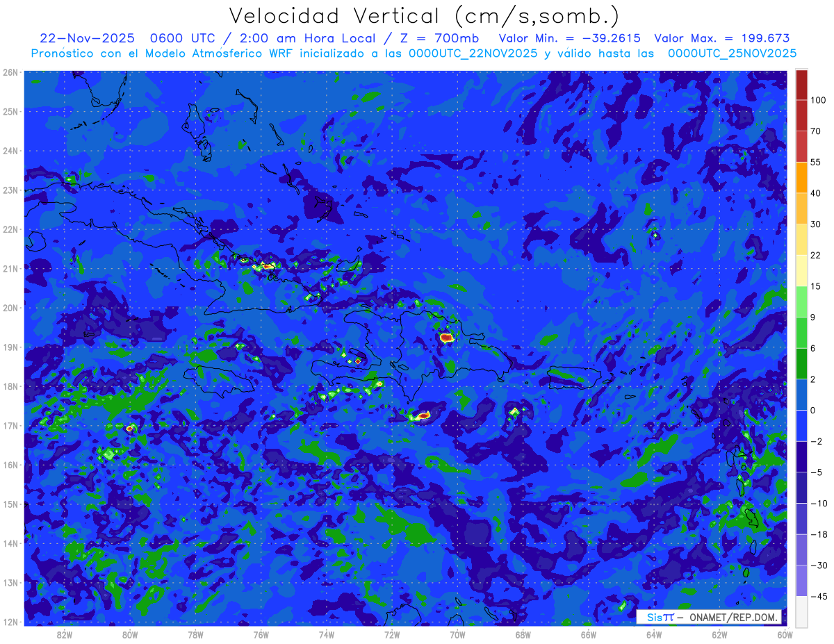Select the orange colorbar segment between 40 and 55
This screenshot has width=834, height=644.
click(801, 177)
